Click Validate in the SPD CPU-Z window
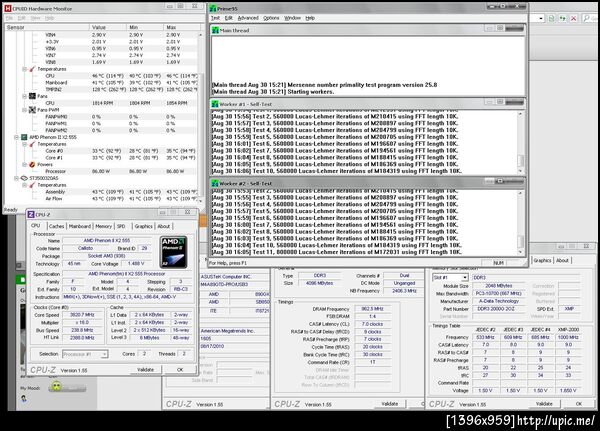Image resolution: width=600 pixels, height=431 pixels. pos(544,404)
